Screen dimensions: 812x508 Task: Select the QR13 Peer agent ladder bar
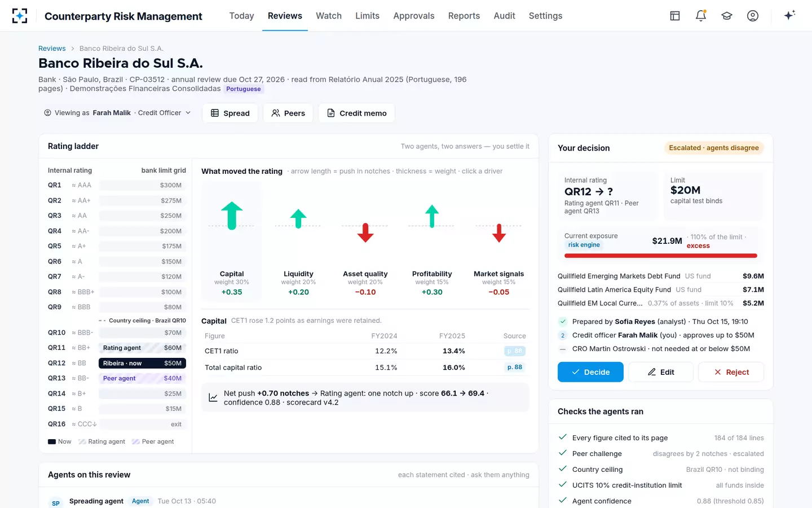(142, 378)
